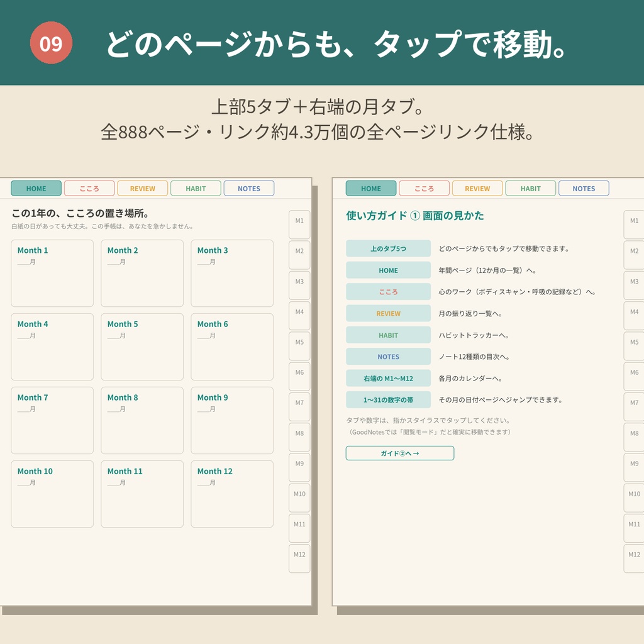
Task: Jump to M11 side tab, left page
Action: point(299,528)
